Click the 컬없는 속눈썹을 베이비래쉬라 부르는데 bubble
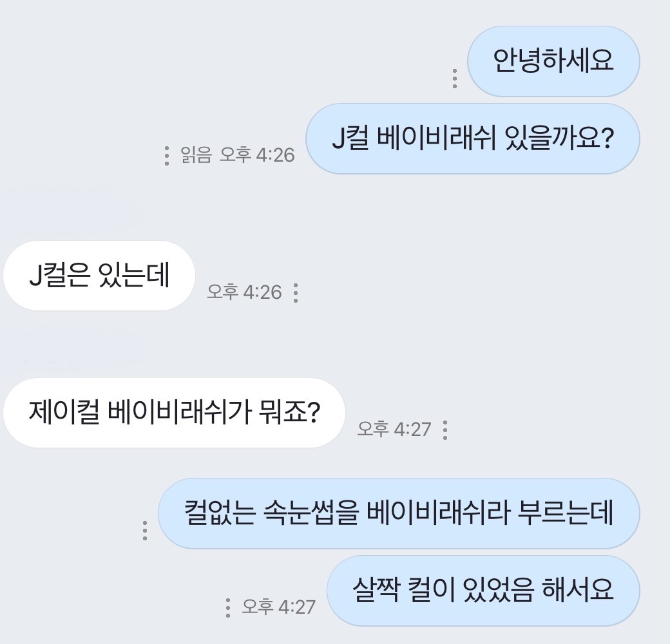 (x=398, y=513)
